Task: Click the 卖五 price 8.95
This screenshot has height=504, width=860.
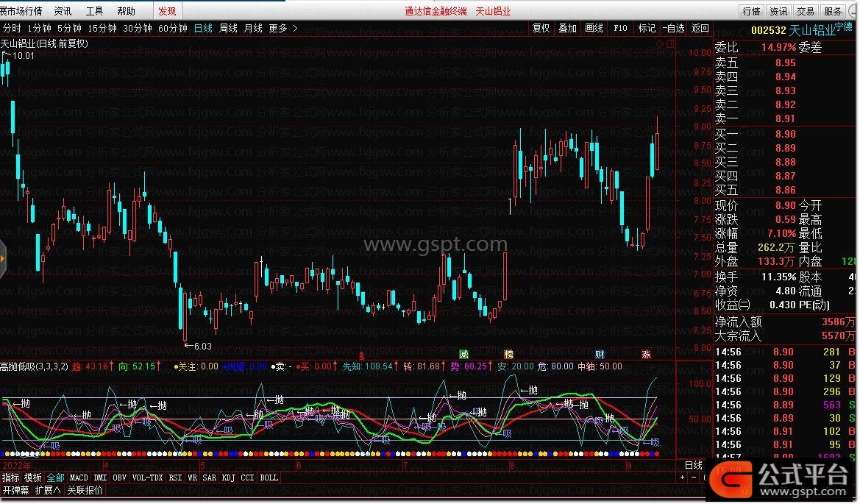Action: pyautogui.click(x=786, y=63)
